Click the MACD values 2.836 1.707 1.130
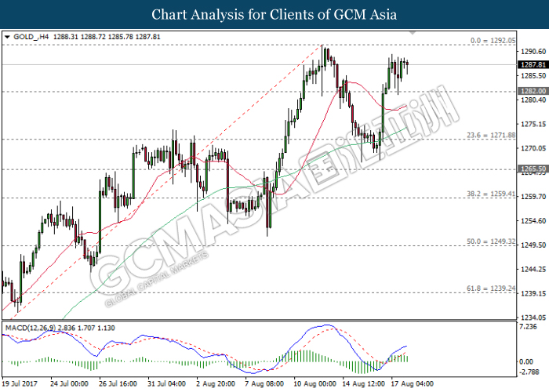549x392 pixels. point(86,328)
